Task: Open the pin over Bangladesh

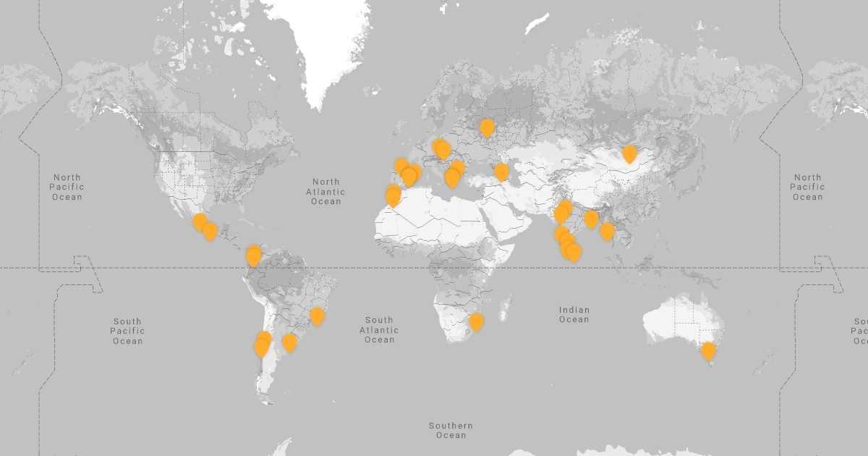Action: point(591,219)
